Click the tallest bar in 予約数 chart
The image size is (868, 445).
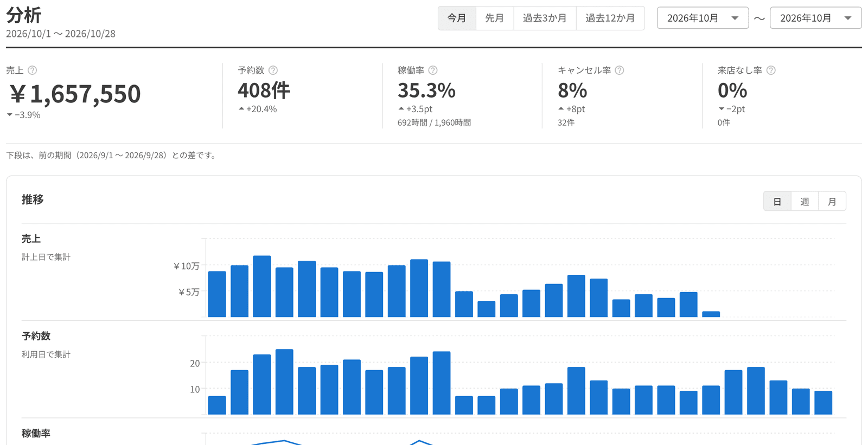coord(284,382)
